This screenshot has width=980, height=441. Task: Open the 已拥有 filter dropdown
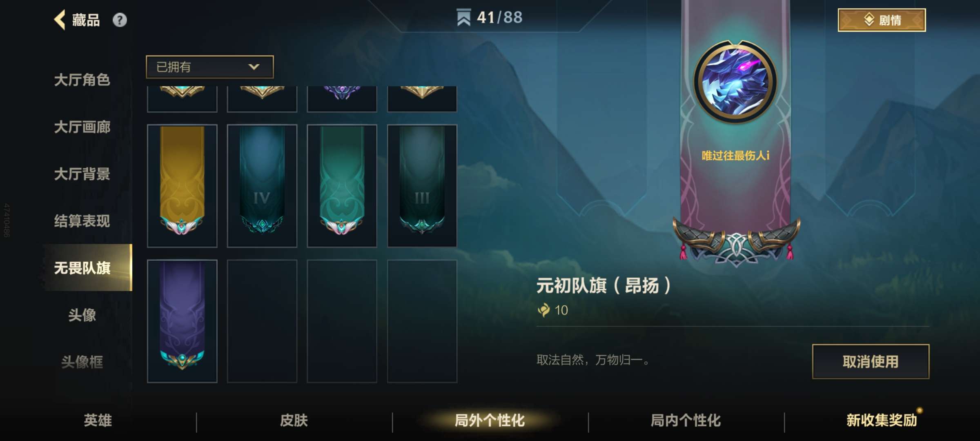point(209,67)
